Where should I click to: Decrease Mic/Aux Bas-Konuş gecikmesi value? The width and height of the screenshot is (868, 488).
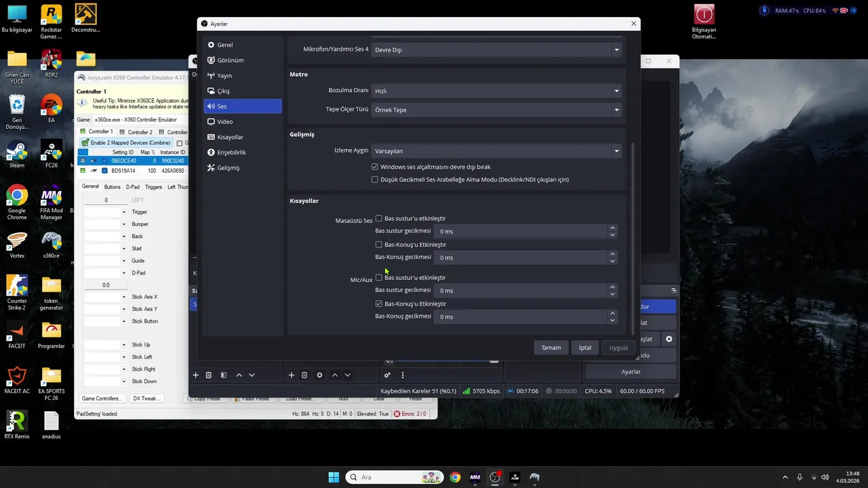[612, 321]
